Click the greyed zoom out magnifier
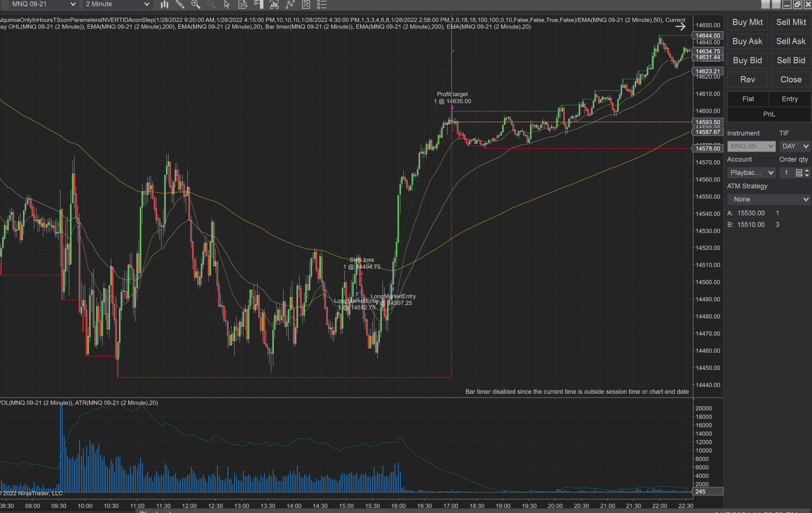812x513 pixels. tap(211, 4)
